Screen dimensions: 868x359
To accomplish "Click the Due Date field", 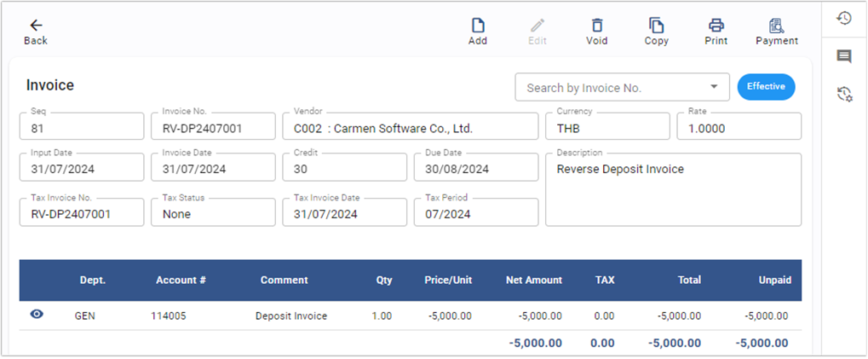I will pyautogui.click(x=475, y=169).
